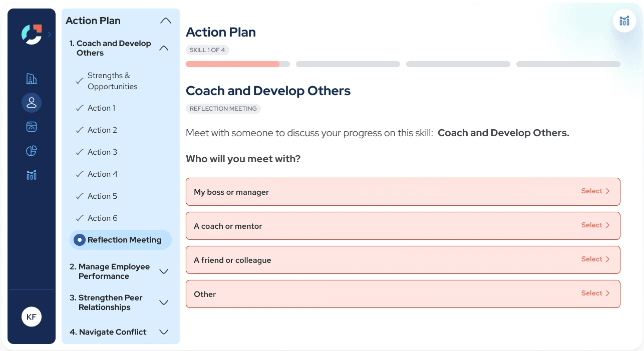Open the organization building icon
The height and width of the screenshot is (351, 644).
point(32,79)
